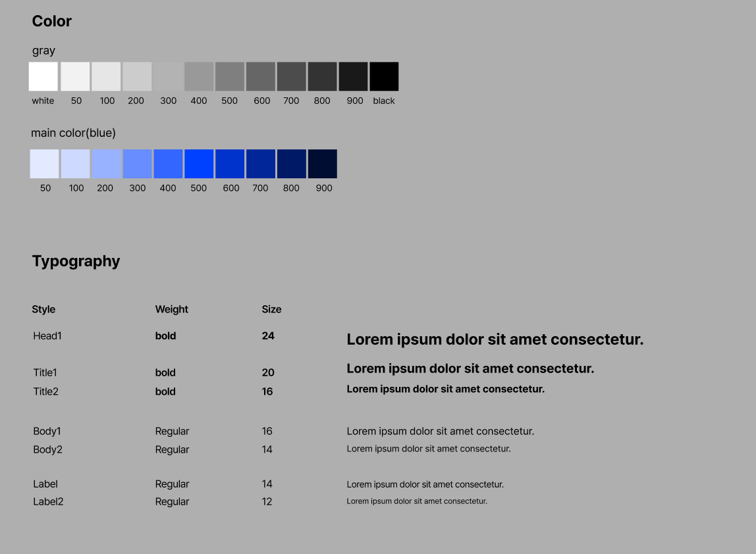This screenshot has width=756, height=554.
Task: Select the gray 900 swatch
Action: click(353, 76)
